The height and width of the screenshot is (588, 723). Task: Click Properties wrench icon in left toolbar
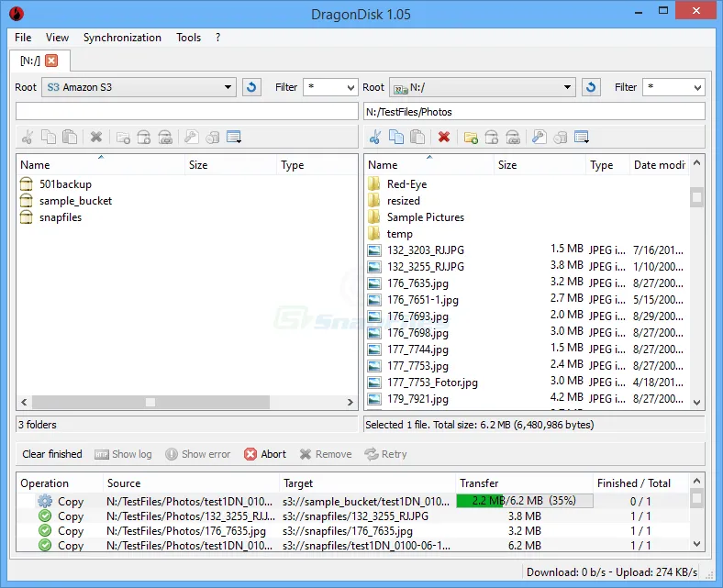click(x=192, y=137)
